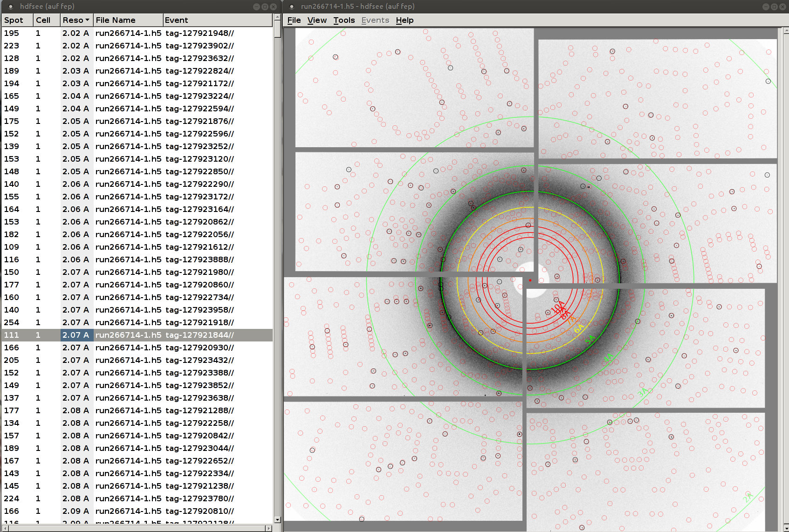Minimize the run266714-1.h5 viewer window
This screenshot has width=789, height=532.
(766, 7)
